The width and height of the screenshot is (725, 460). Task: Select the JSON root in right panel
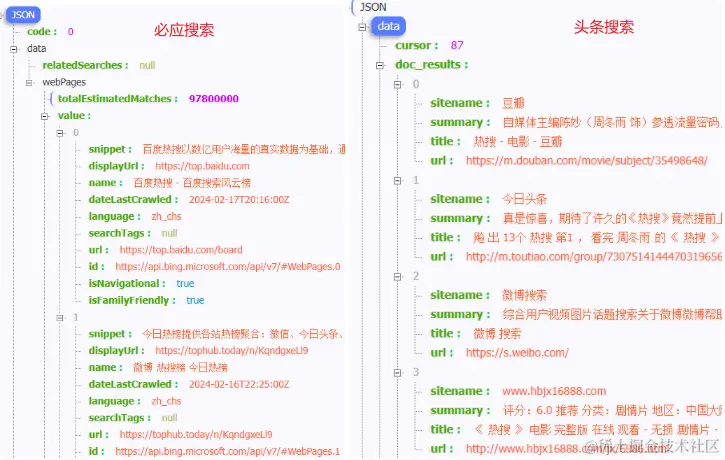pyautogui.click(x=373, y=7)
